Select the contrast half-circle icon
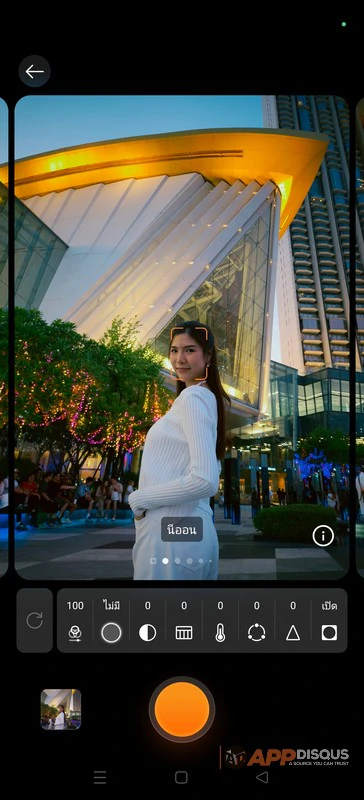The image size is (364, 800). click(148, 621)
